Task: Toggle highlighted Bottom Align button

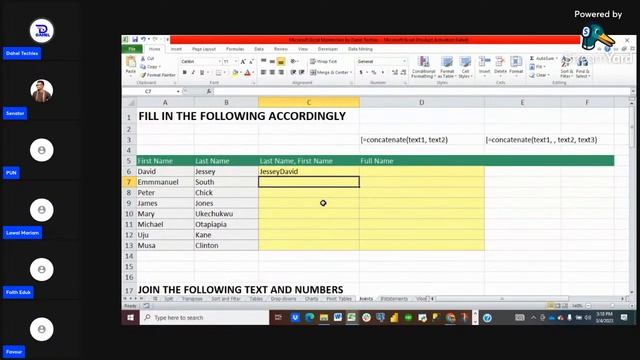Action: pos(281,62)
